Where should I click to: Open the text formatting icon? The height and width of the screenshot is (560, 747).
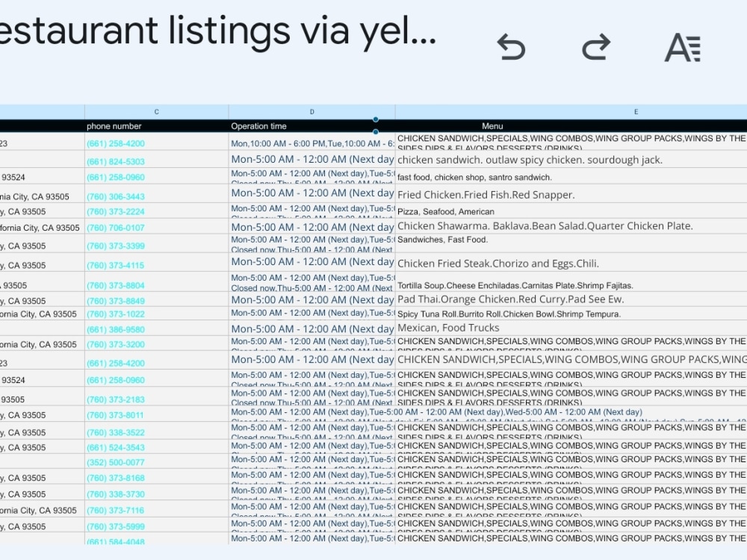pyautogui.click(x=683, y=48)
